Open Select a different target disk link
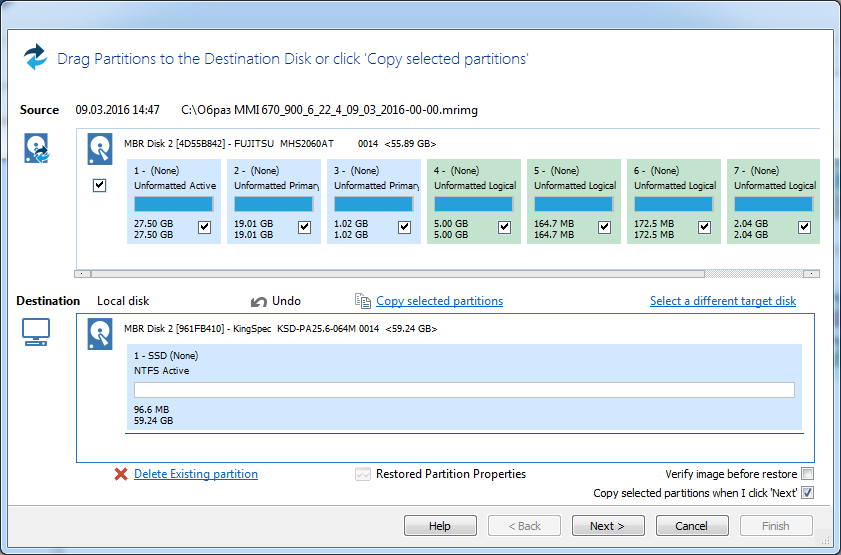The image size is (841, 555). pos(722,301)
